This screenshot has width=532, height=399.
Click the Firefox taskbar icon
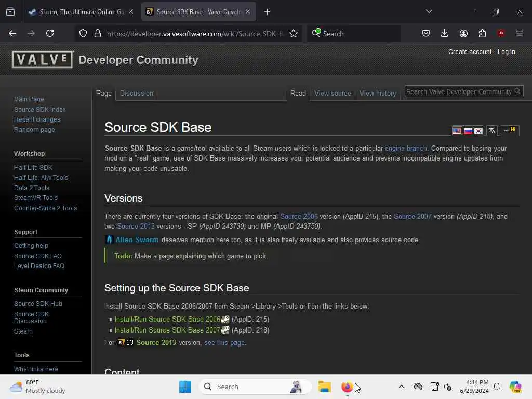click(x=347, y=387)
